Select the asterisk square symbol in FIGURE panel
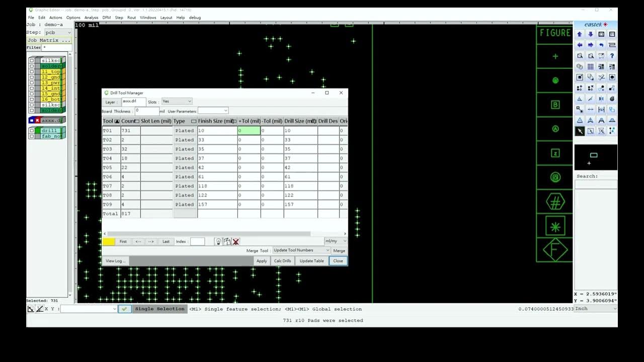Screen dimensions: 644x362 point(555,227)
